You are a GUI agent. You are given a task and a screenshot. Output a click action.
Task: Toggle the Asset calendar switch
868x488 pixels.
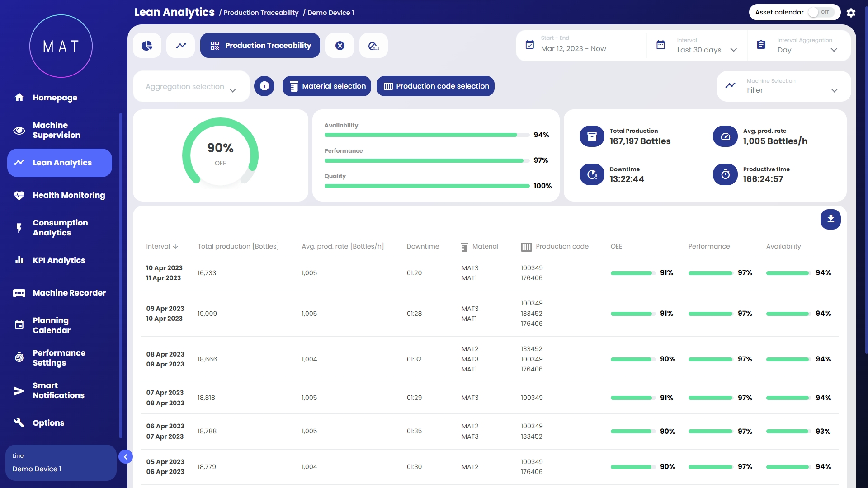821,12
